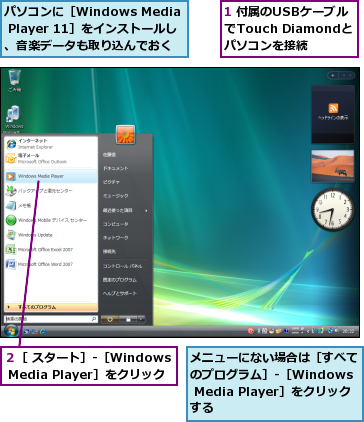The width and height of the screenshot is (364, 422).
Task: Click the Microsoft Office Excel 2007 label
Action: [x=45, y=249]
